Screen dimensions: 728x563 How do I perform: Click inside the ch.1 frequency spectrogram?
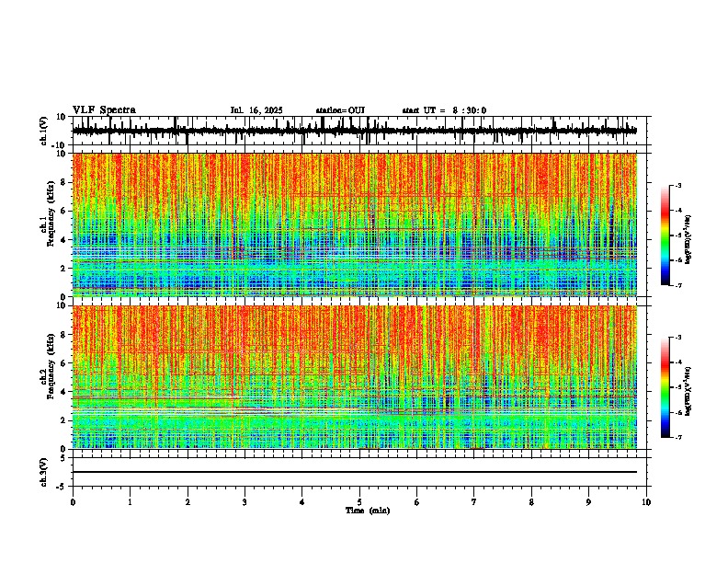point(355,224)
